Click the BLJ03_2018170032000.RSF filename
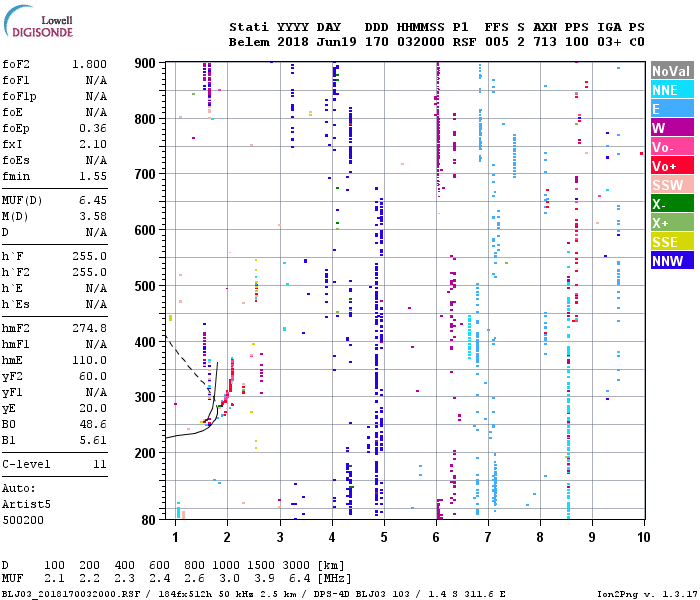Image resolution: width=700 pixels, height=600 pixels. click(71, 594)
